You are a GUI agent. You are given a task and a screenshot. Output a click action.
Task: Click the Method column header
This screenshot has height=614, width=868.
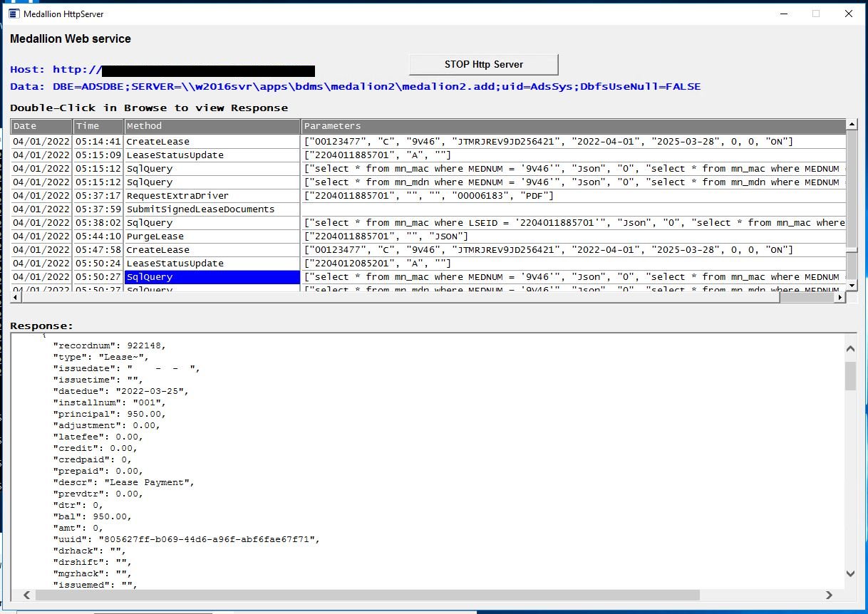[212, 126]
